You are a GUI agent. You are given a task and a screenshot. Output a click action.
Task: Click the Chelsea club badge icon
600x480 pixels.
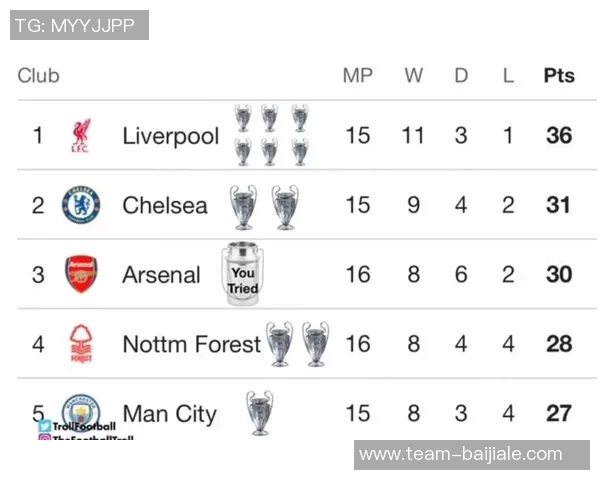[x=81, y=205]
